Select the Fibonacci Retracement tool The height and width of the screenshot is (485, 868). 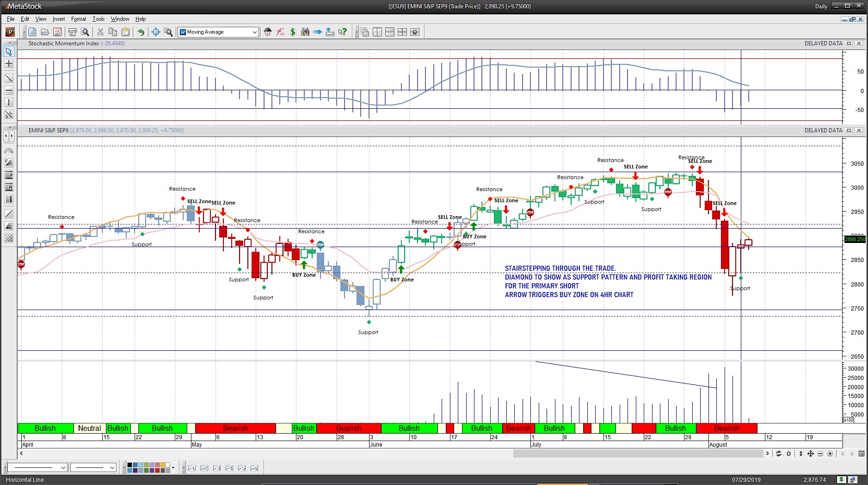point(8,187)
